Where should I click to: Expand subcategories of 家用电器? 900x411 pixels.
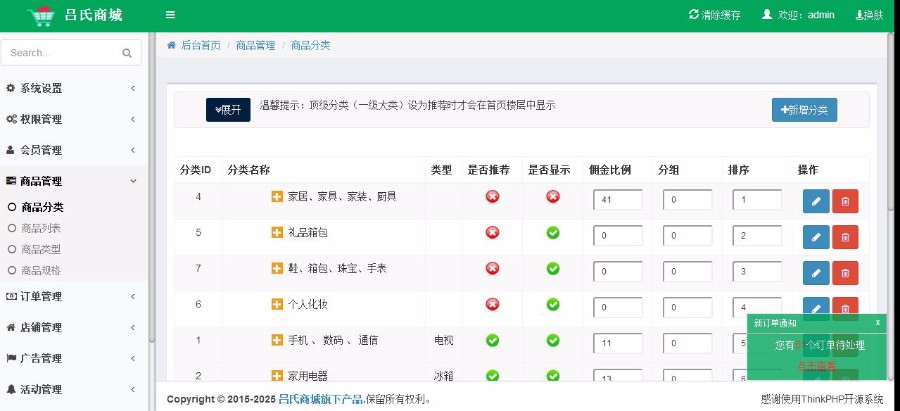pos(277,376)
